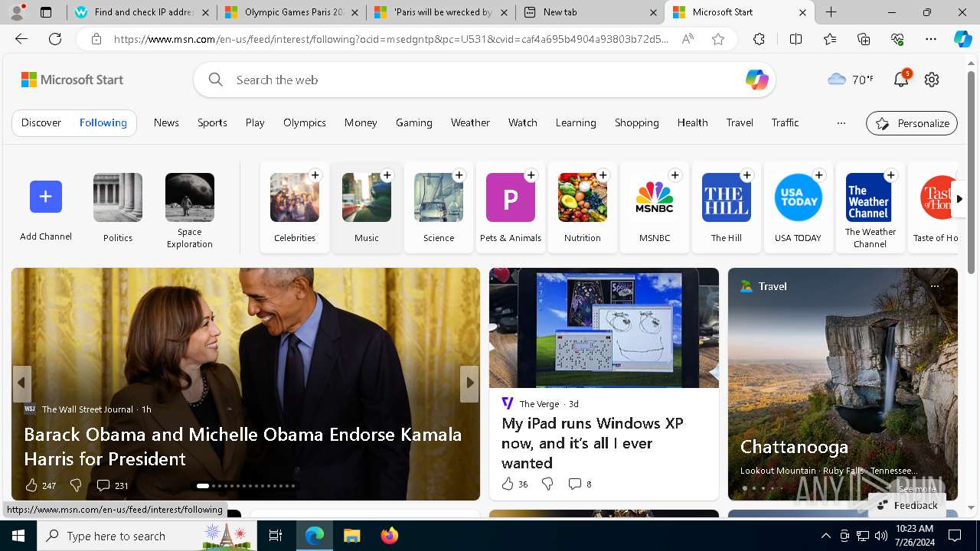Click the browser refresh button
This screenshot has height=551, width=980.
[55, 39]
